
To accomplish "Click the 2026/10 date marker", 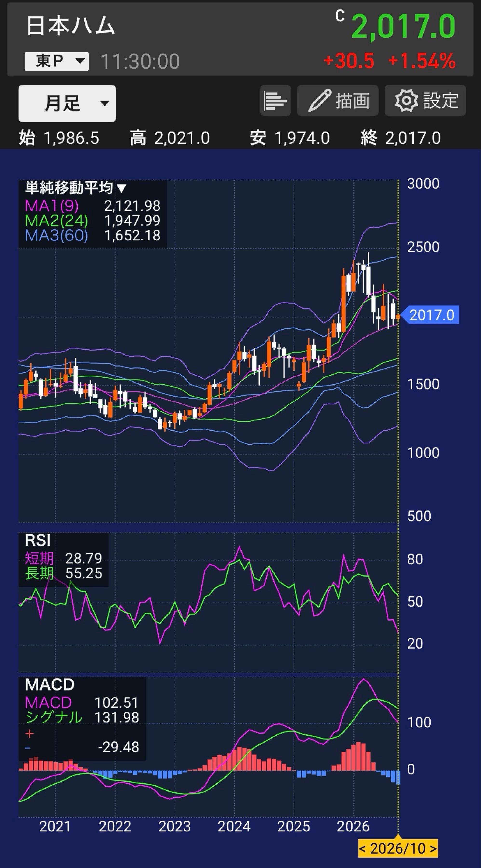I will coord(398,848).
